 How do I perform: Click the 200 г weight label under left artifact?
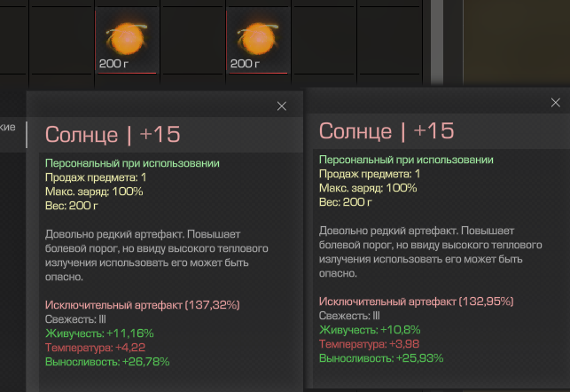click(x=113, y=64)
